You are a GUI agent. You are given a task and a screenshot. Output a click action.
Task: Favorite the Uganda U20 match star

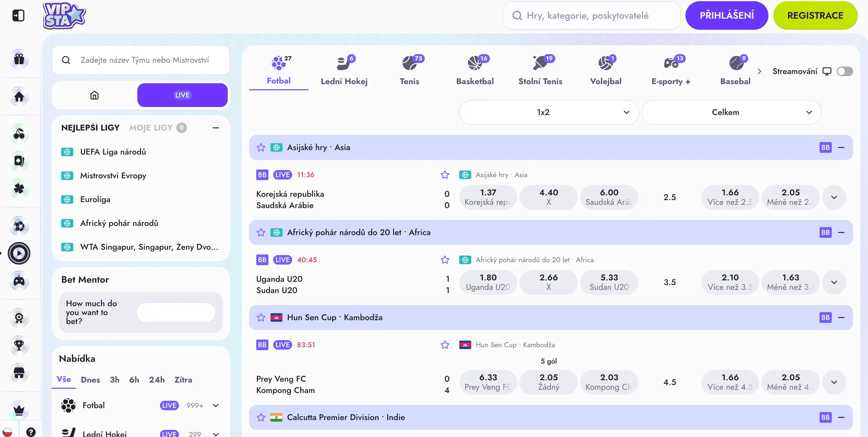(x=445, y=260)
